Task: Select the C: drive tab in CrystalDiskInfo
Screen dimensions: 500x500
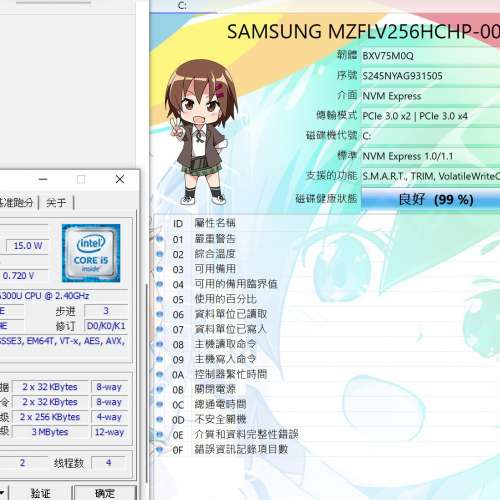Action: pos(182,6)
